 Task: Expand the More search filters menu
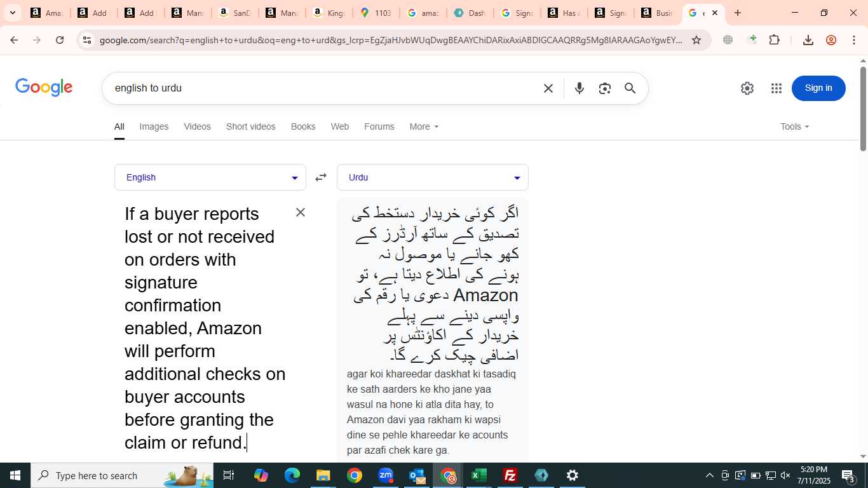[x=424, y=126]
